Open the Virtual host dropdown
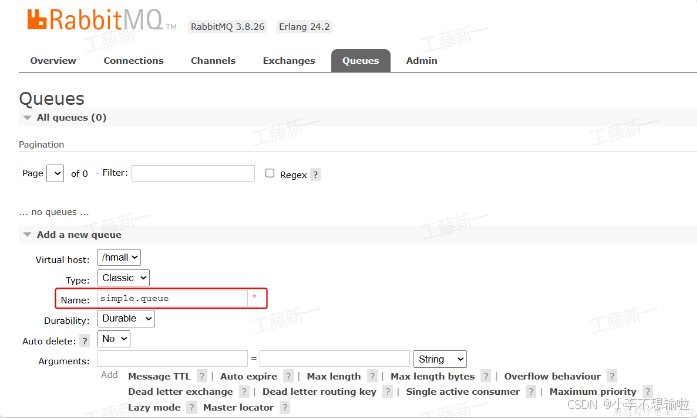Image resolution: width=697 pixels, height=418 pixels. click(119, 257)
